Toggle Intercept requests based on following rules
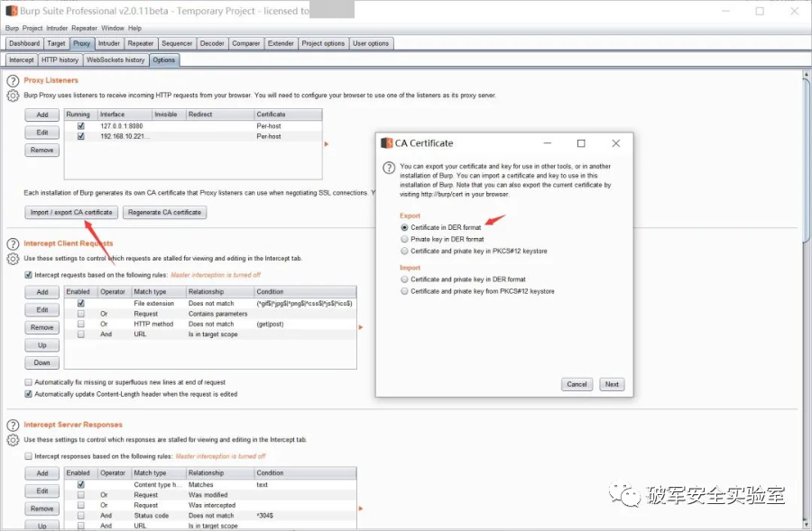The height and width of the screenshot is (531, 812). point(29,275)
